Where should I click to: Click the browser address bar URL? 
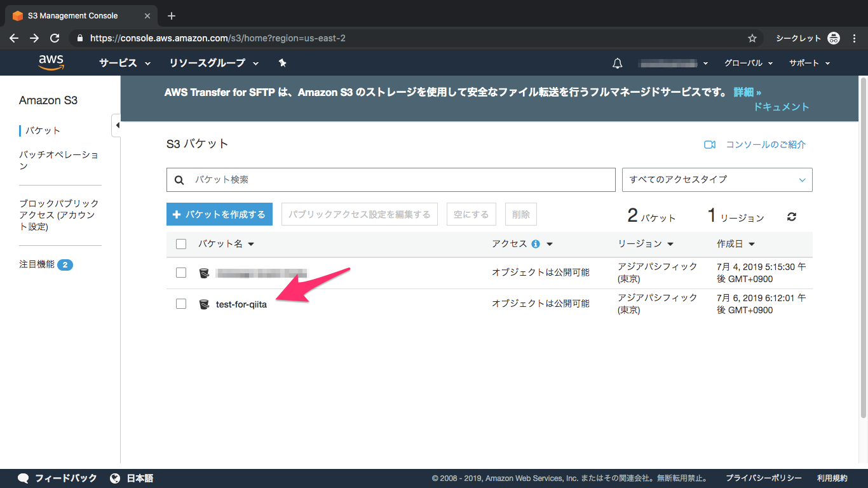218,38
